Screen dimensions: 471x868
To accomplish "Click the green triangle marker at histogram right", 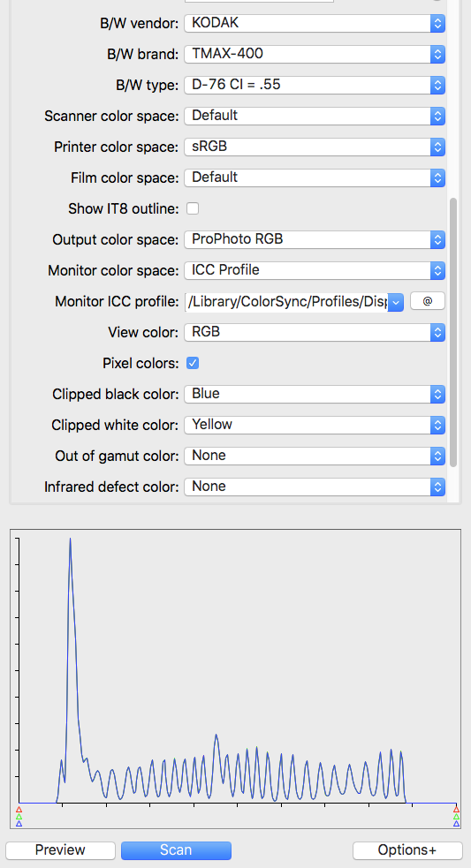I will pos(456,817).
